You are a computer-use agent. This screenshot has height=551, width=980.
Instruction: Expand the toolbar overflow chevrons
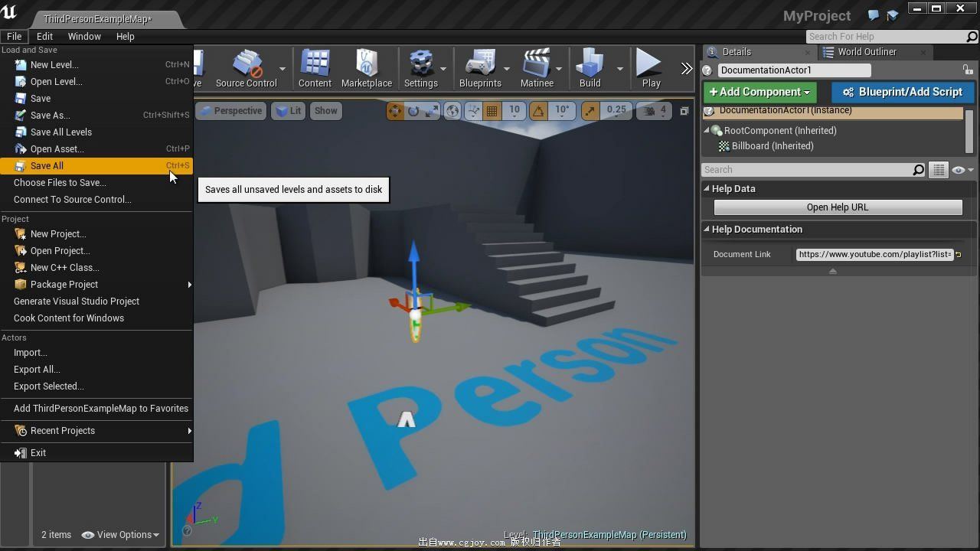pyautogui.click(x=686, y=69)
